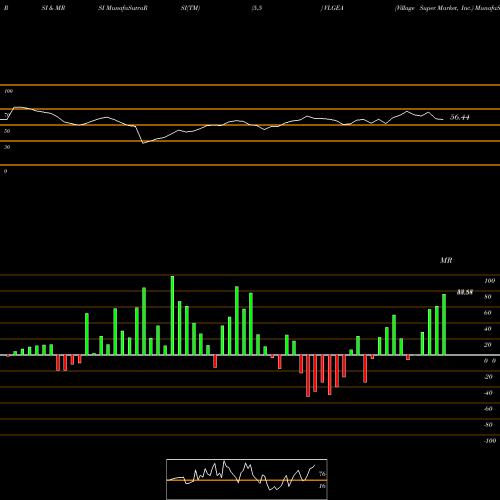The width and height of the screenshot is (500, 500).
Task: Click the 16 label in mini chart
Action: coord(322,486)
